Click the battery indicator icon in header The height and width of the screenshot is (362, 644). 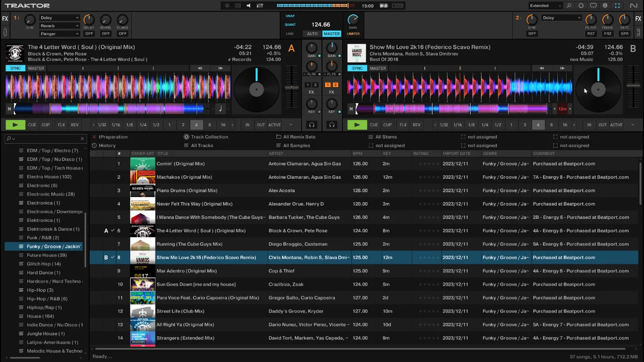point(384,5)
